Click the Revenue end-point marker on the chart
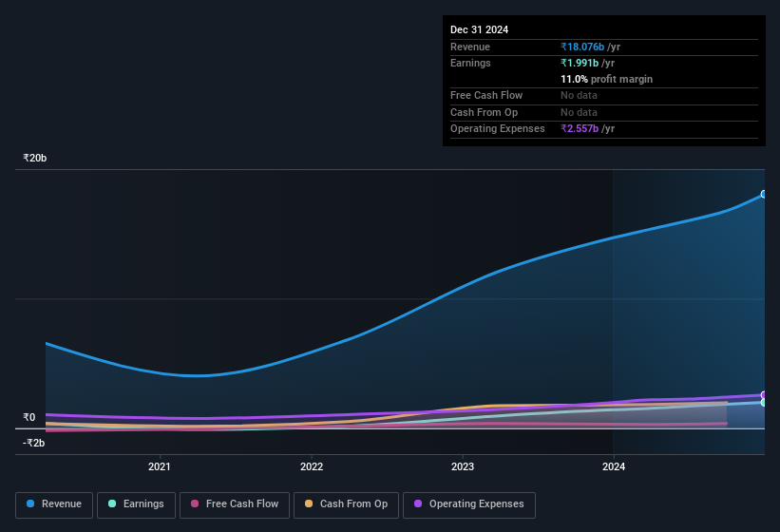 click(x=764, y=194)
